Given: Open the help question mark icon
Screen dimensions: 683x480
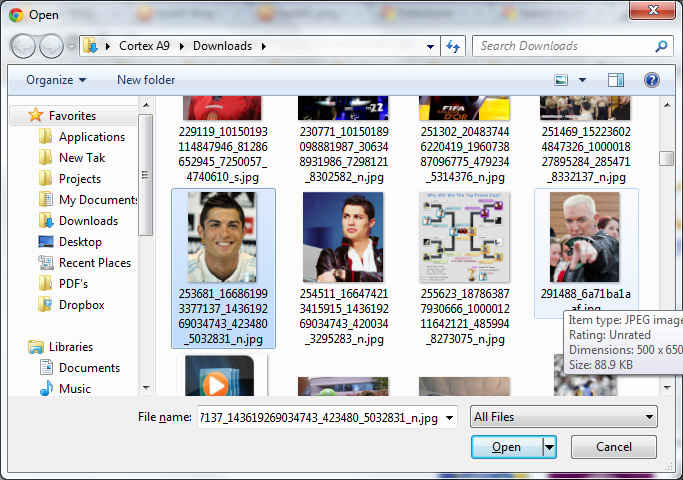Looking at the screenshot, I should 651,80.
